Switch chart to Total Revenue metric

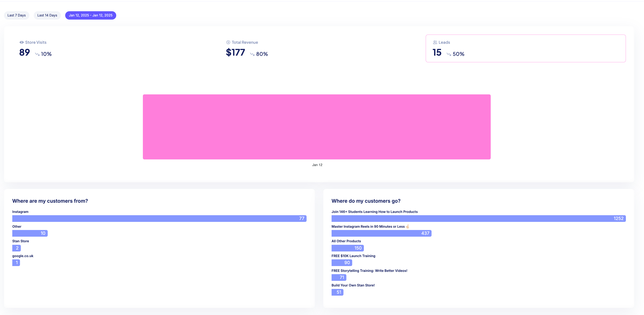[247, 49]
